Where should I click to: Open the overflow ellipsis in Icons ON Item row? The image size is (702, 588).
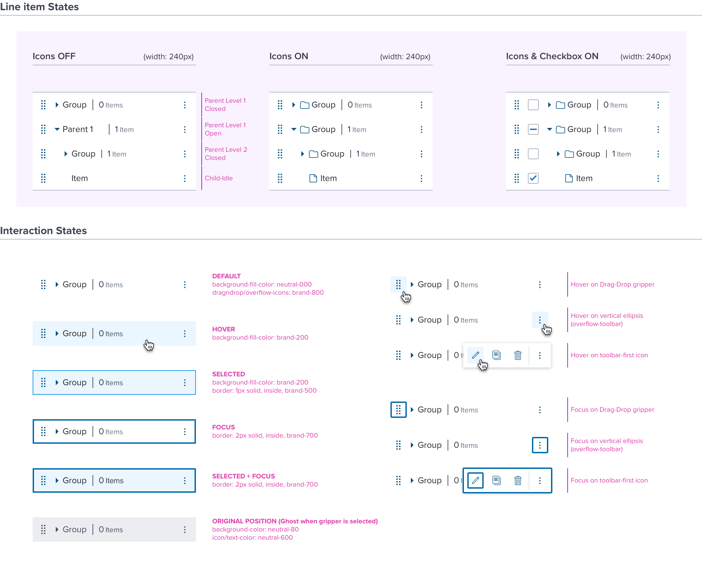421,178
